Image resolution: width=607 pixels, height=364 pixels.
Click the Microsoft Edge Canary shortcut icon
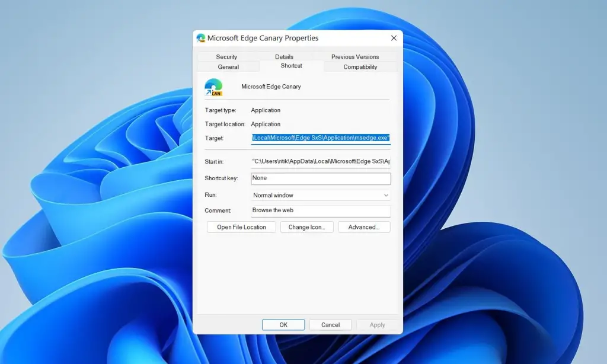click(213, 87)
